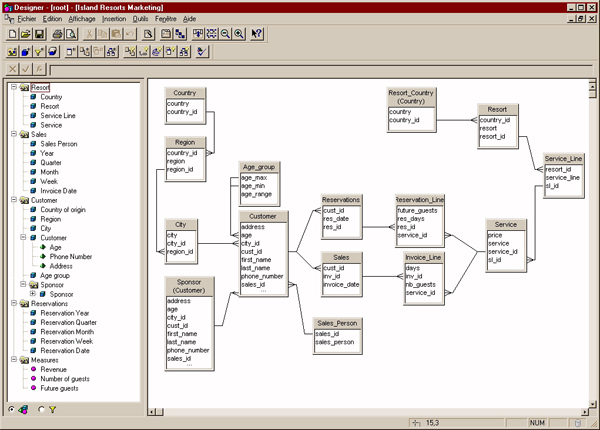Image resolution: width=600 pixels, height=430 pixels.
Task: Open file with the folder toolbar icon
Action: 26,33
